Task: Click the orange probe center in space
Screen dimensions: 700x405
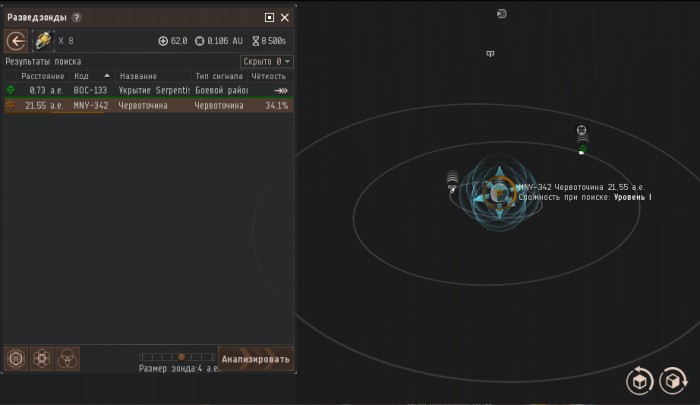Action: pos(499,192)
